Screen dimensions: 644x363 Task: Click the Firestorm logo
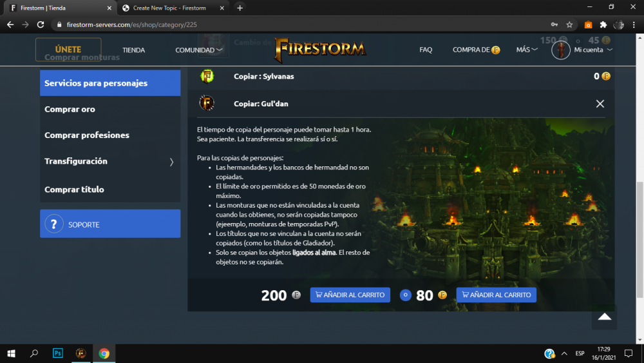coord(320,50)
